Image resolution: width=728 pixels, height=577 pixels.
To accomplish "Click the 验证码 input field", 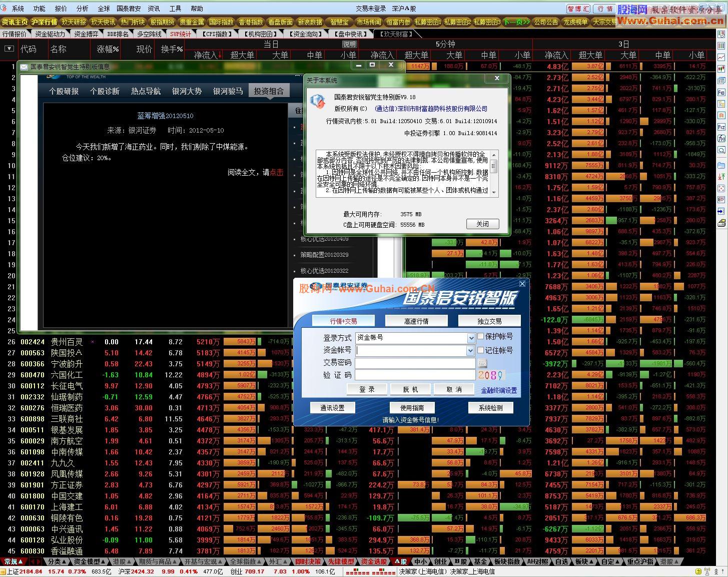I will [415, 375].
